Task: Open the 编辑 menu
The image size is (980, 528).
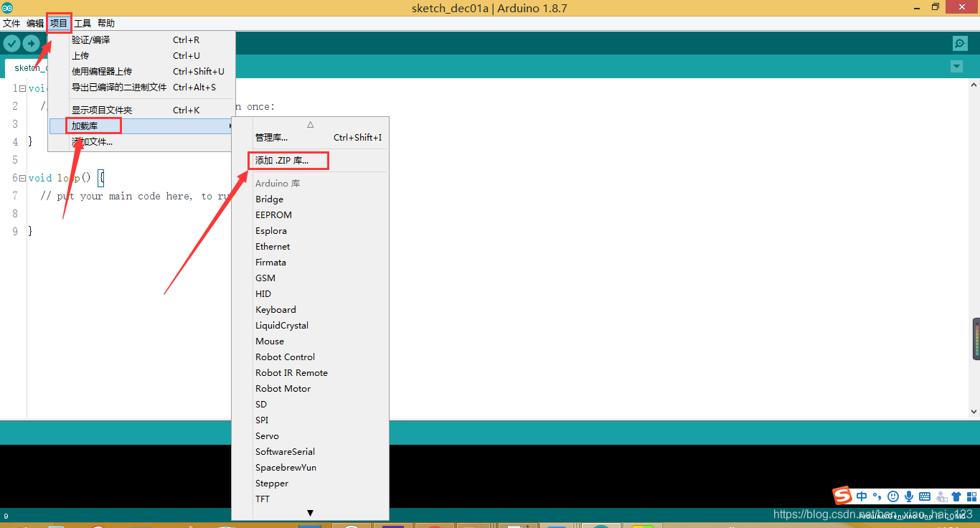Action: pyautogui.click(x=35, y=24)
